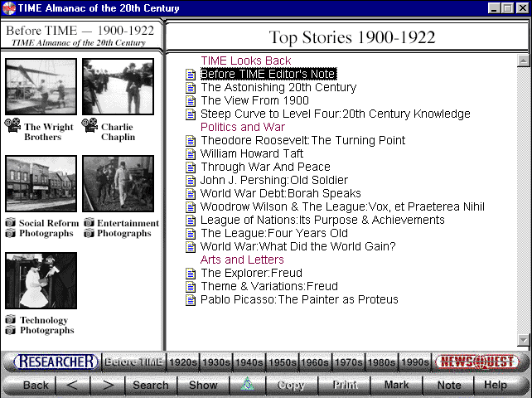Switch to the 1920s decade tab
The height and width of the screenshot is (398, 532).
[183, 362]
